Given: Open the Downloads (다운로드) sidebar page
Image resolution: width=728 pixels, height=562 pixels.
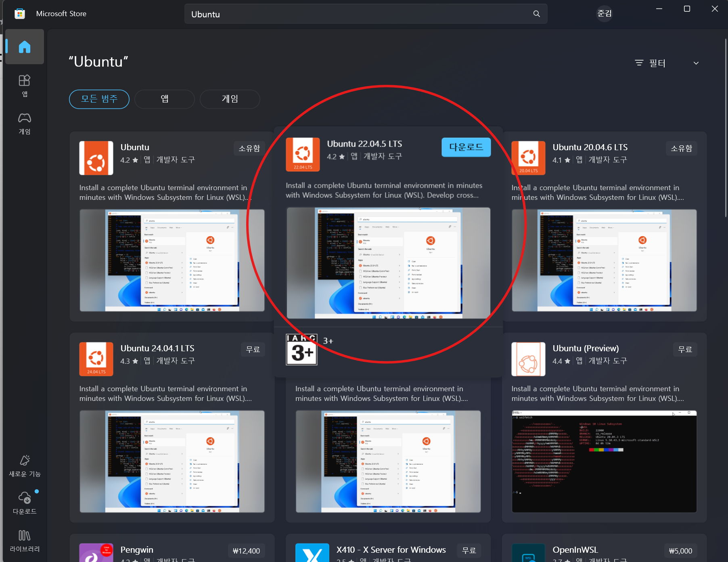Looking at the screenshot, I should point(25,503).
